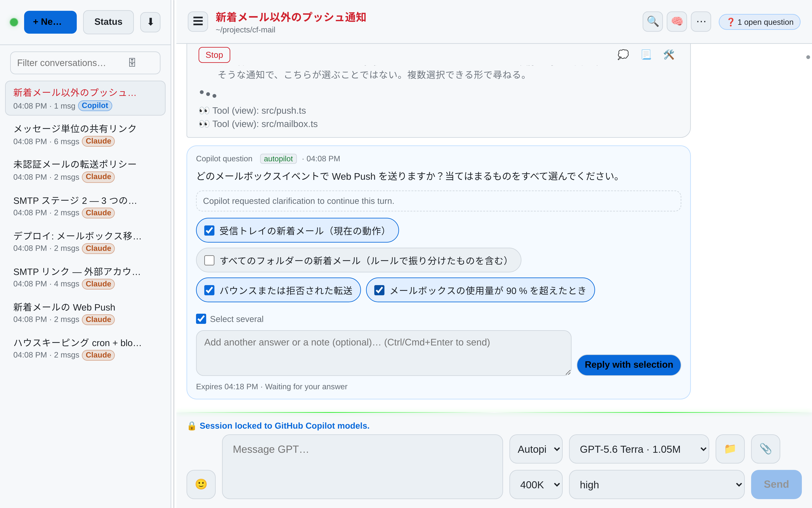812x508 pixels.
Task: Click the Send button
Action: [776, 484]
